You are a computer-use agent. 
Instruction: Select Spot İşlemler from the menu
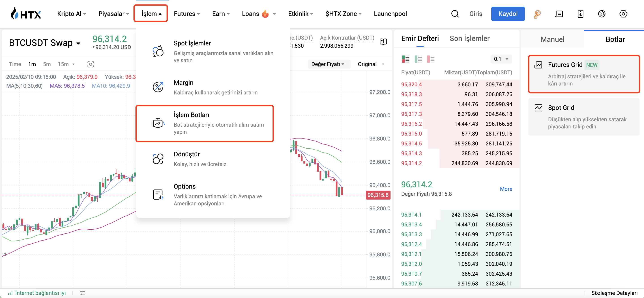(x=213, y=51)
